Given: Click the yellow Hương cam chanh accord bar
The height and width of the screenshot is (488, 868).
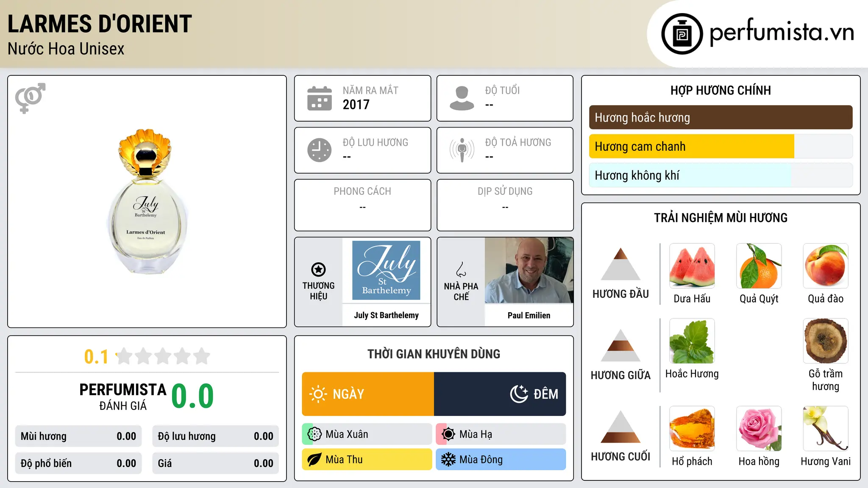Looking at the screenshot, I should [x=692, y=147].
